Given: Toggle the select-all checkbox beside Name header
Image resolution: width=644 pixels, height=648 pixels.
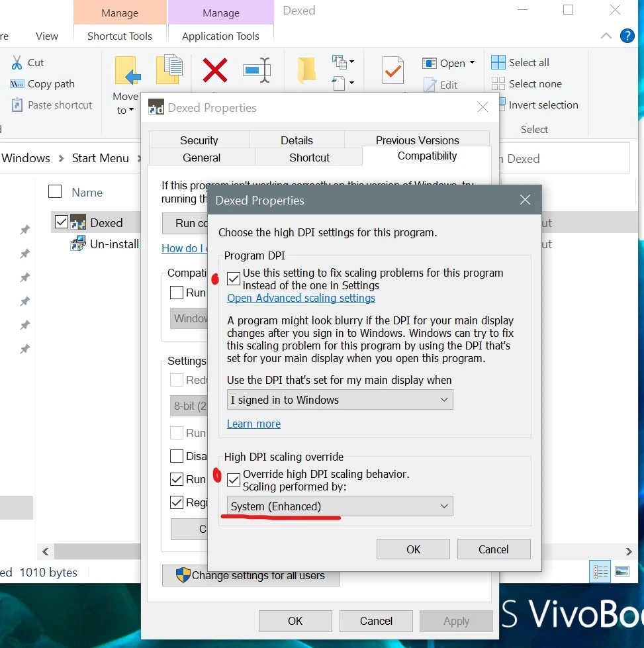Looking at the screenshot, I should [x=55, y=192].
